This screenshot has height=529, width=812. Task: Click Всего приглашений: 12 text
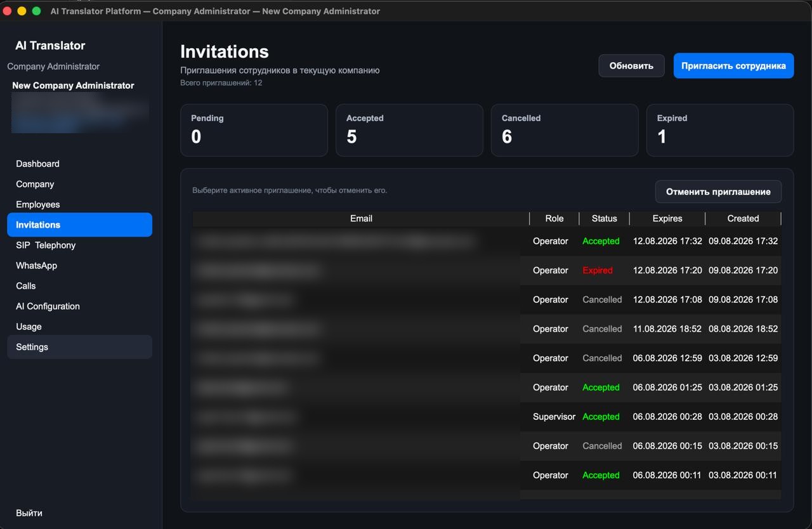tap(221, 82)
